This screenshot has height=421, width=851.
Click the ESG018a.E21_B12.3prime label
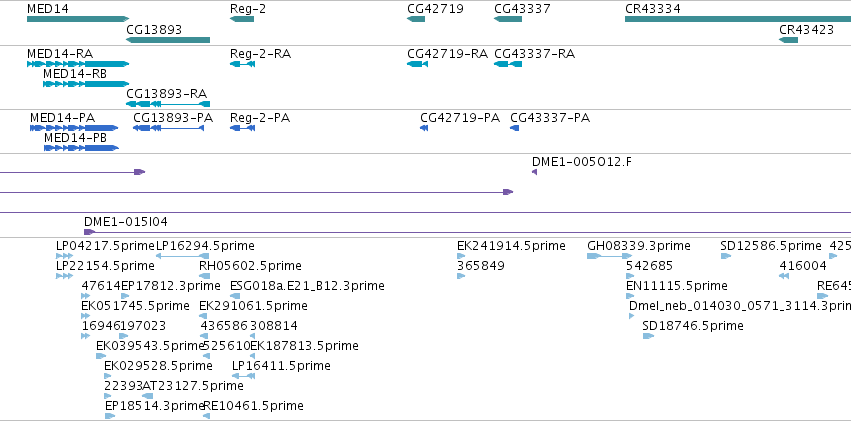[x=307, y=285]
